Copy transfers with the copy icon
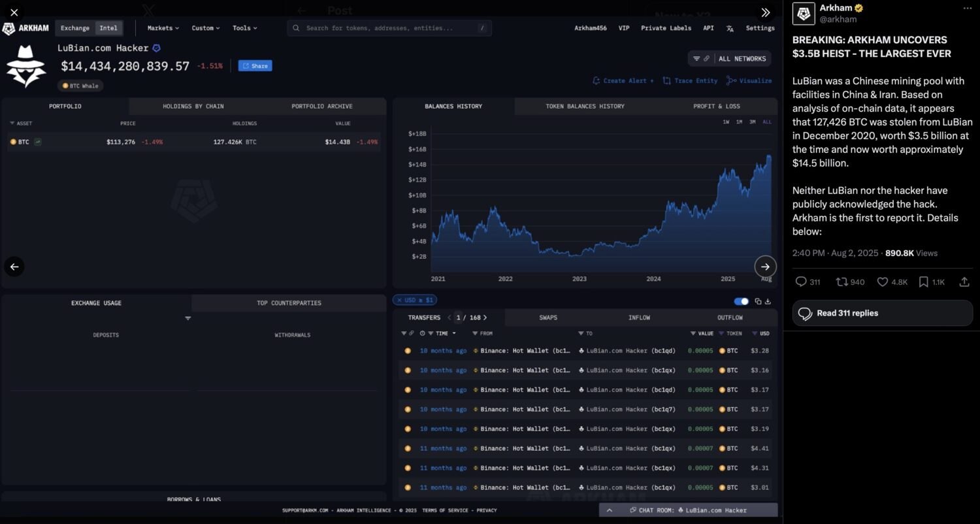980x524 pixels. pos(758,301)
